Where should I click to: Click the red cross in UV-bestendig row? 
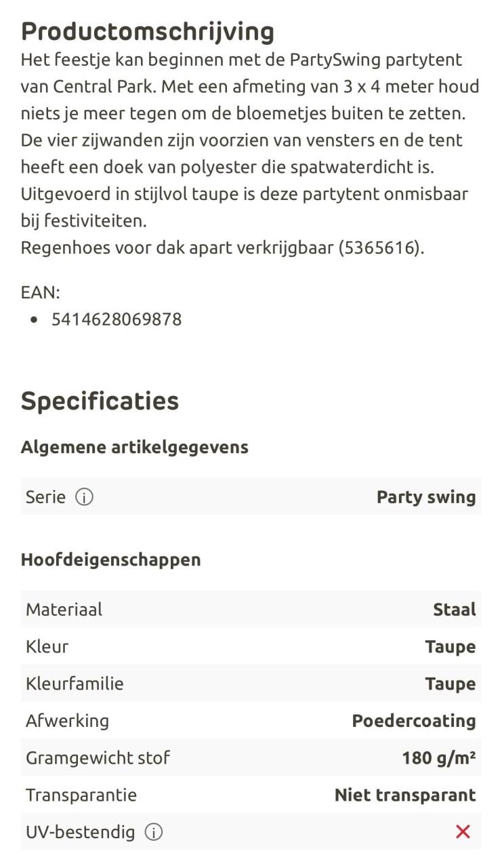463,832
